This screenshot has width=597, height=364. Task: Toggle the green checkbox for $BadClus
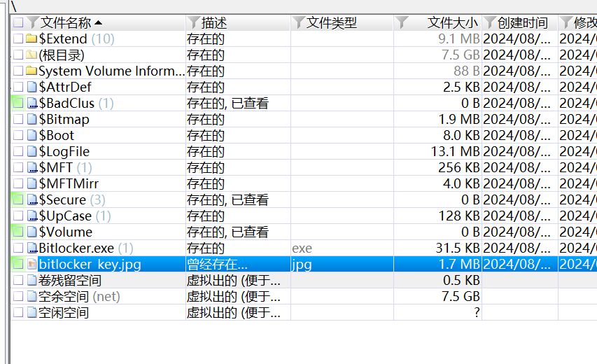point(18,103)
